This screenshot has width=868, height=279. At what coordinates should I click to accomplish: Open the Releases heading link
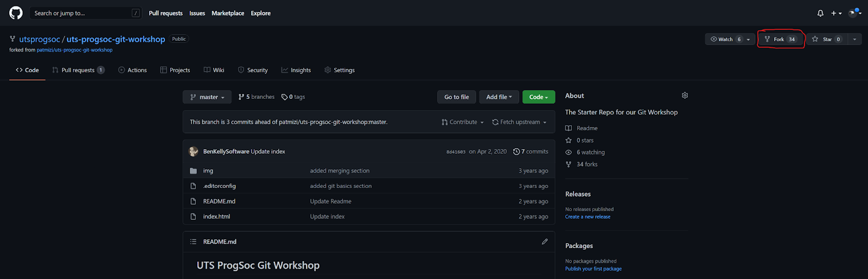578,194
